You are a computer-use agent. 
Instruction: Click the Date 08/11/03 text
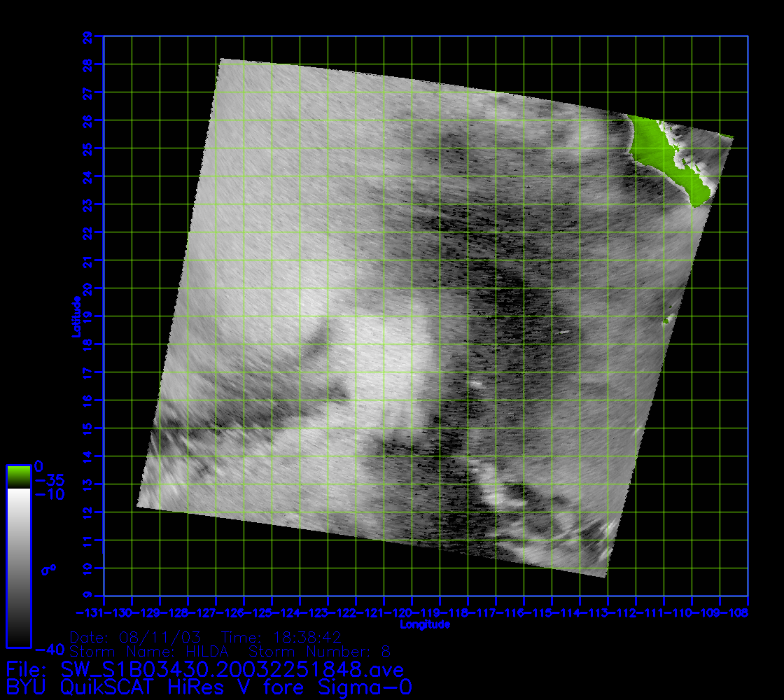[x=136, y=638]
